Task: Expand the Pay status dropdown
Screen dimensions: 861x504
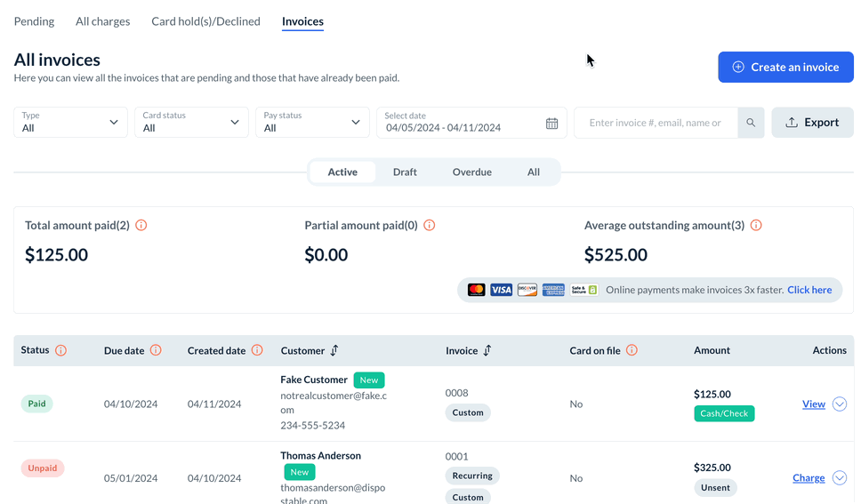Action: 312,123
